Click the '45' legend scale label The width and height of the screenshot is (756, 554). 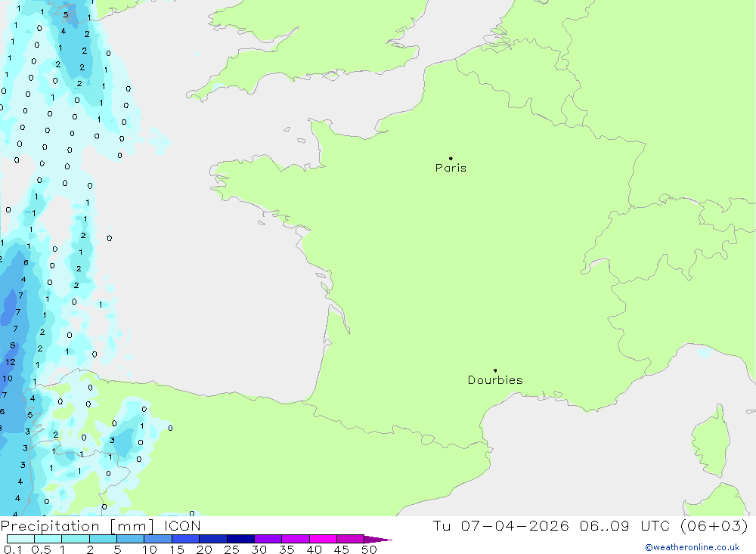342,549
